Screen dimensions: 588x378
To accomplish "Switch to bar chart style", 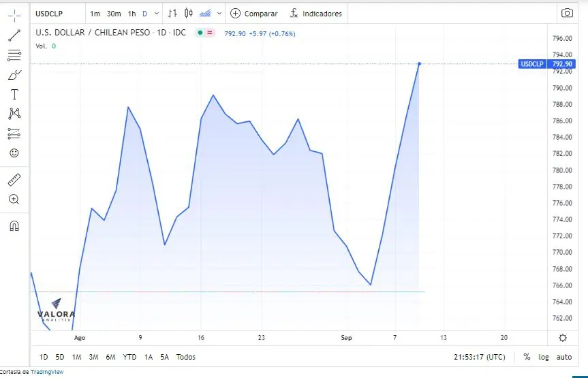I will click(x=172, y=14).
